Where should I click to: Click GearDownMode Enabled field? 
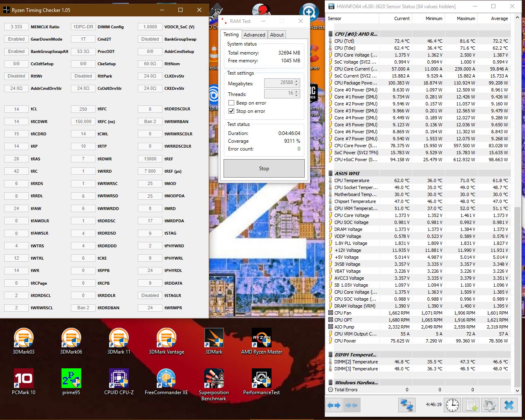tap(16, 39)
